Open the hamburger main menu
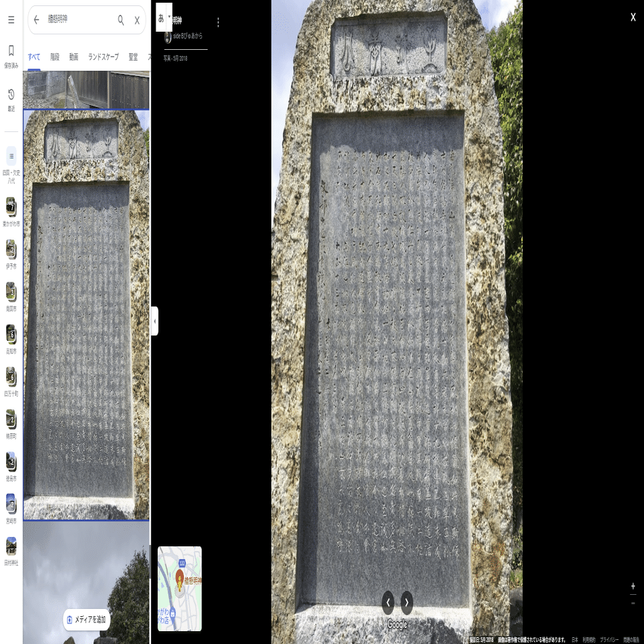Image resolution: width=644 pixels, height=644 pixels. point(11,20)
